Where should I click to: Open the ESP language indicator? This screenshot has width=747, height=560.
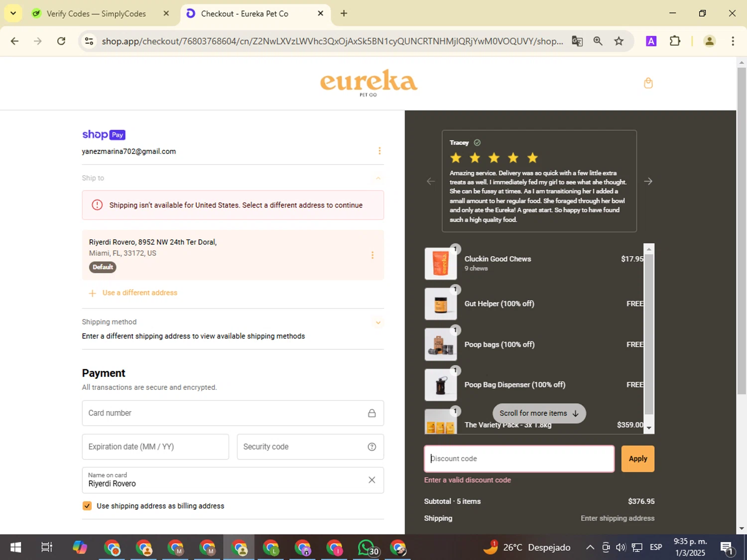(x=656, y=548)
